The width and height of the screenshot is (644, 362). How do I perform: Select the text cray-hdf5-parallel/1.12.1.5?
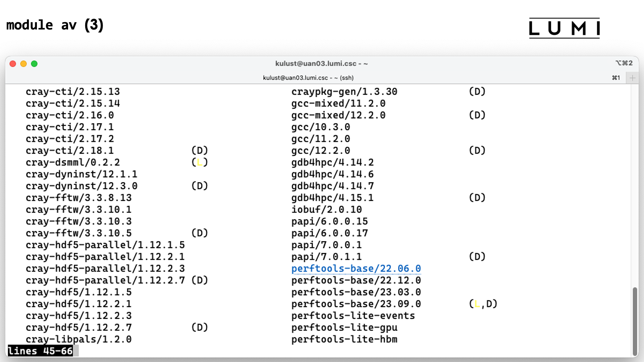pyautogui.click(x=105, y=245)
